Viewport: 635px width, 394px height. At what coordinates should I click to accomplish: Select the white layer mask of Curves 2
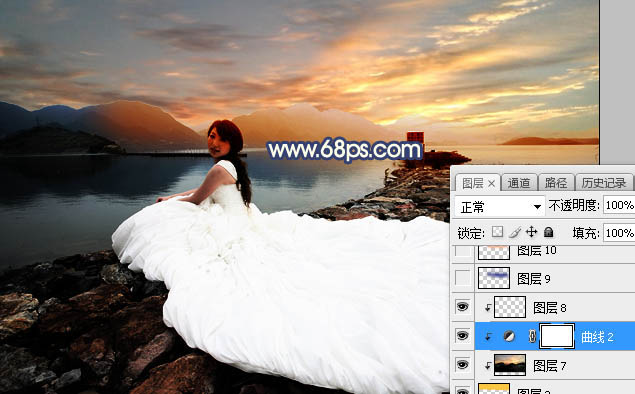click(x=558, y=336)
